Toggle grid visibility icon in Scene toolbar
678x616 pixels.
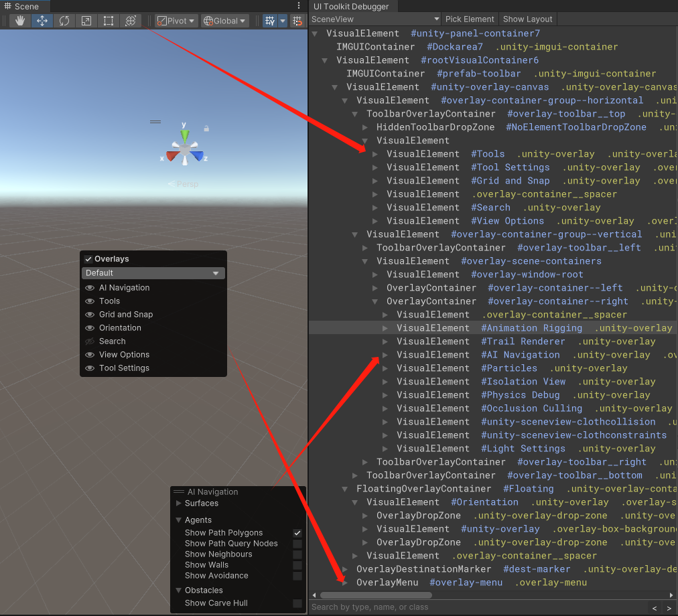pyautogui.click(x=270, y=21)
